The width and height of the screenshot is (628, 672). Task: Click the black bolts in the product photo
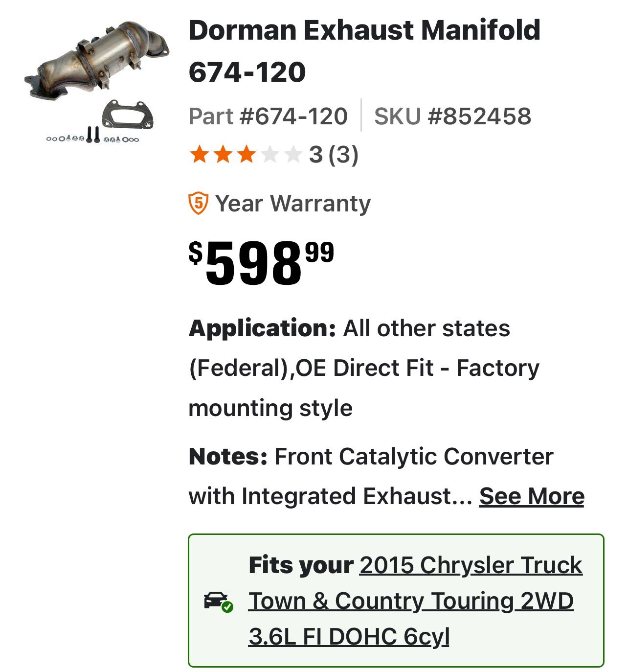[x=92, y=134]
